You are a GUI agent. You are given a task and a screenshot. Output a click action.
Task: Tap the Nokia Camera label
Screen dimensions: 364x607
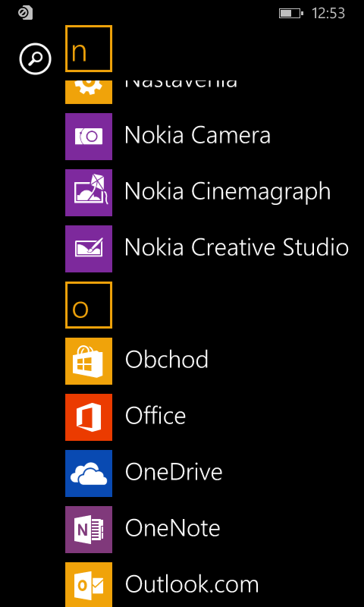tap(198, 136)
